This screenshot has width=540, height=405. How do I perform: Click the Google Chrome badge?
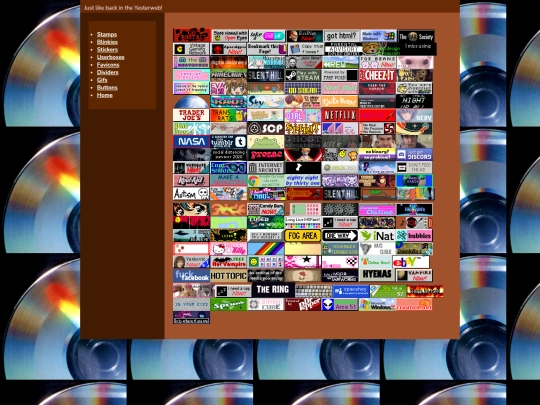(x=266, y=181)
